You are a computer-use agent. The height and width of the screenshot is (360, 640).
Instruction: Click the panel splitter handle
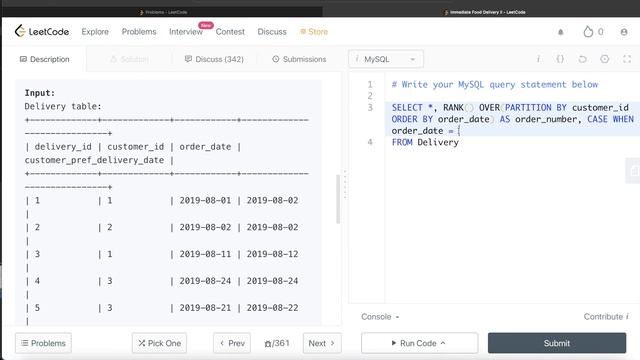pyautogui.click(x=345, y=184)
